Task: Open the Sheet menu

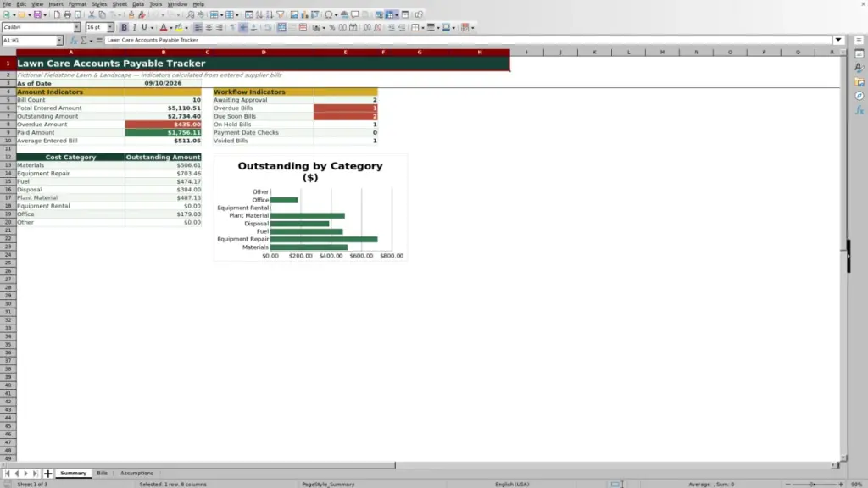Action: click(x=120, y=4)
